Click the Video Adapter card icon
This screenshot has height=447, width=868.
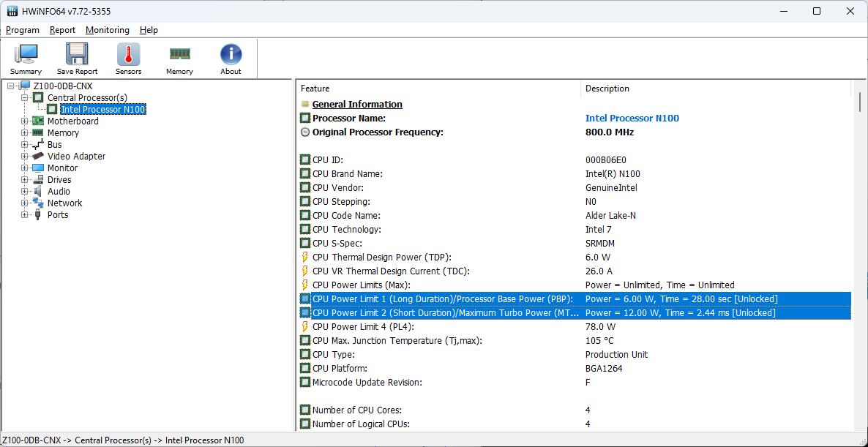pyautogui.click(x=38, y=156)
